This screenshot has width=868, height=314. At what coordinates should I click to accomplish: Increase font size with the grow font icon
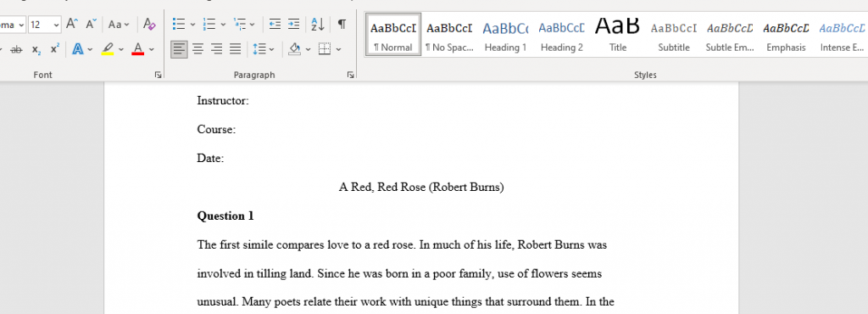71,25
